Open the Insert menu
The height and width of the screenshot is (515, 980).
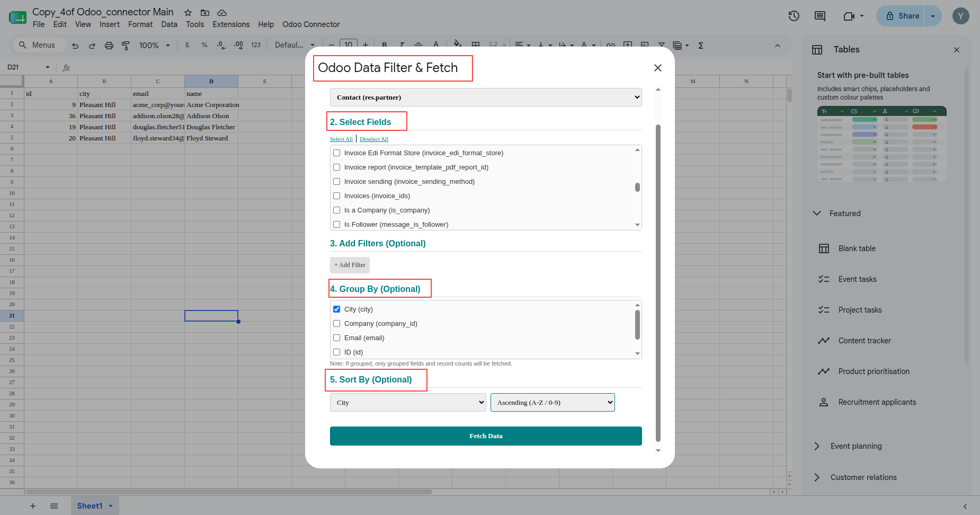click(110, 24)
